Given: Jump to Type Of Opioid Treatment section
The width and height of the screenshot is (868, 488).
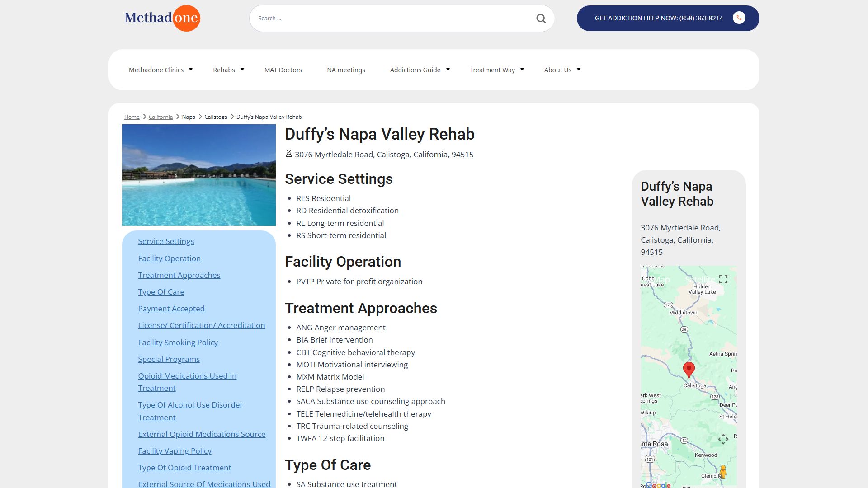Looking at the screenshot, I should click(x=184, y=468).
